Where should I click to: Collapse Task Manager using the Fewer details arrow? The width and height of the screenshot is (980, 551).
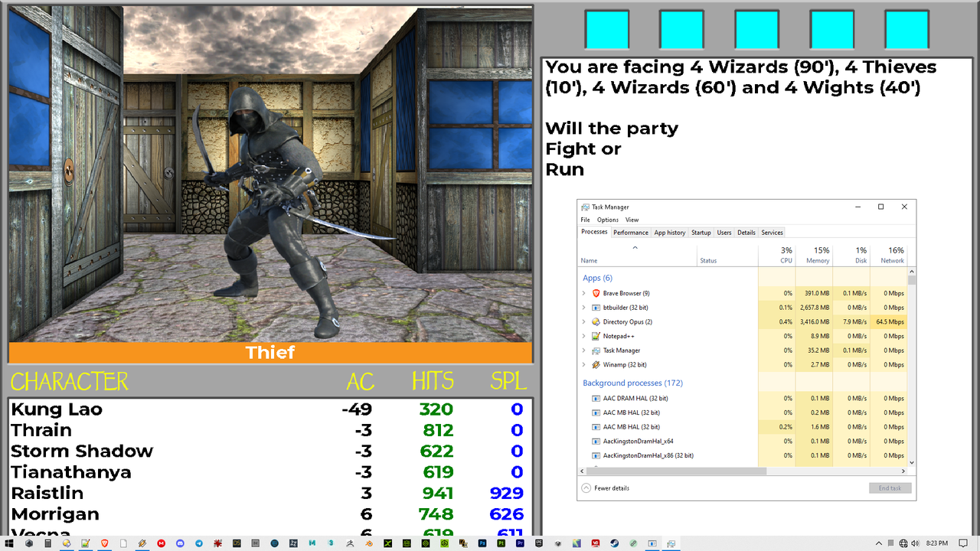click(x=586, y=487)
